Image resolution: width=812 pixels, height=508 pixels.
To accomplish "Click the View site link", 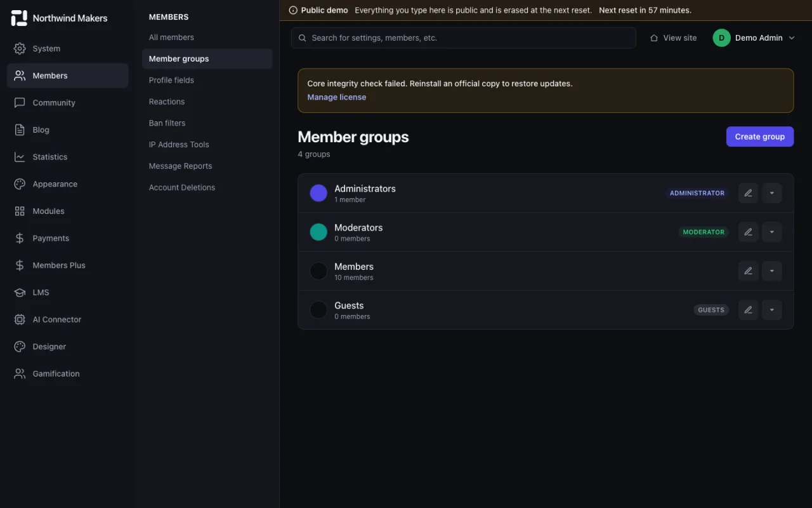I will coord(673,38).
